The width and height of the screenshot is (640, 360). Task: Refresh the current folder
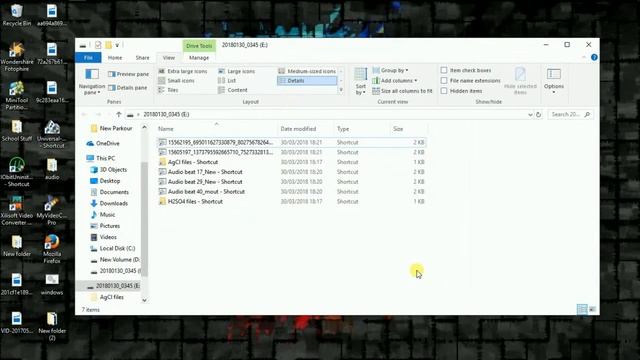point(538,114)
